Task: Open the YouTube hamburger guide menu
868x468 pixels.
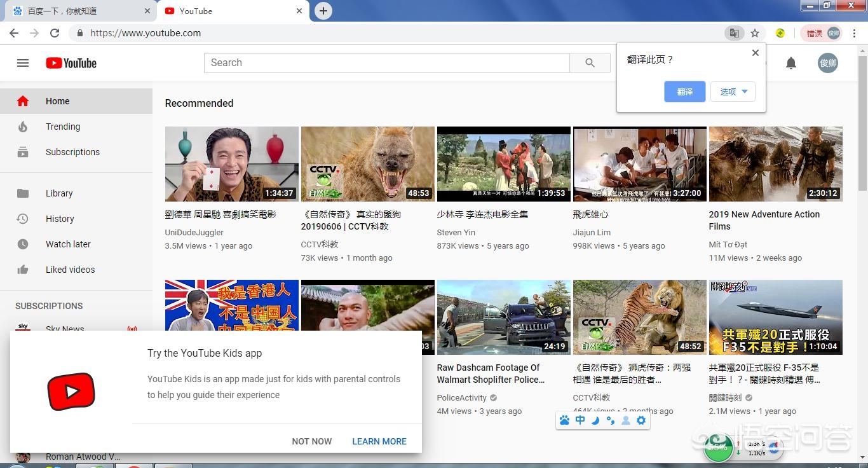Action: (x=23, y=63)
